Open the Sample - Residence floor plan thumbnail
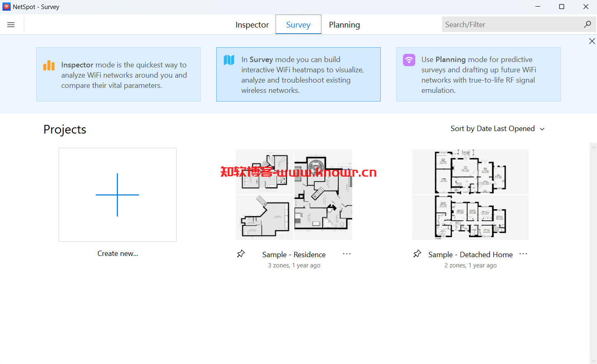597x364 pixels. click(294, 195)
